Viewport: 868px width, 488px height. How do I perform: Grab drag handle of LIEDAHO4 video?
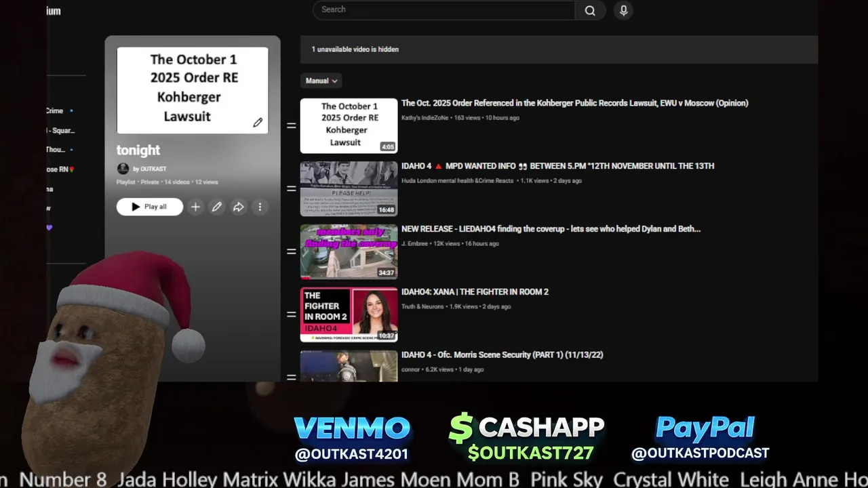[x=292, y=251]
